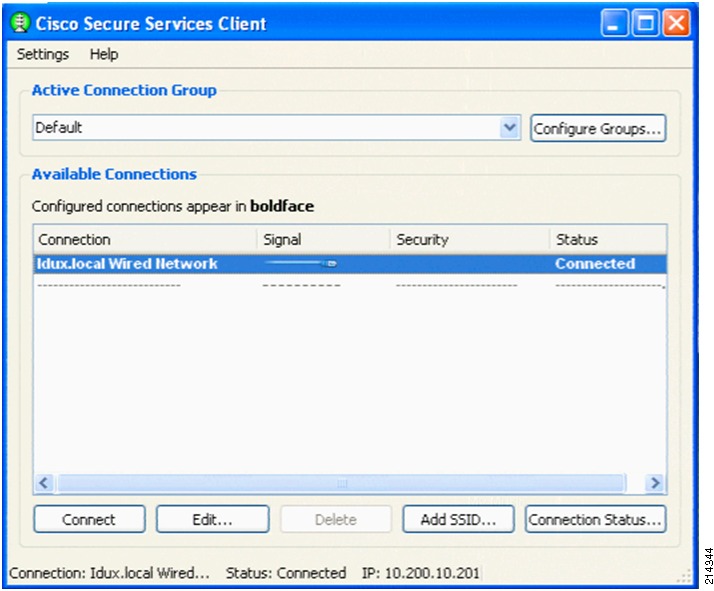This screenshot has height=591, width=714.
Task: Click the IP: 10.200.10.201 status entry
Action: click(421, 573)
